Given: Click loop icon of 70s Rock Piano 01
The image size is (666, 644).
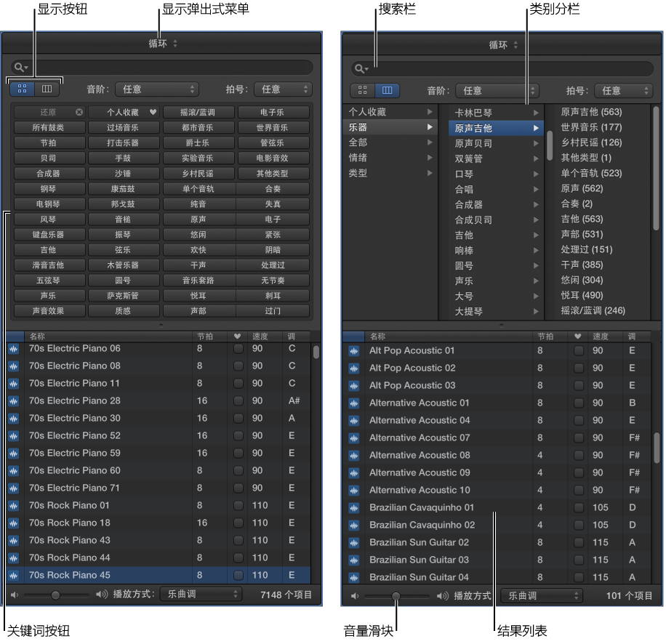Looking at the screenshot, I should pyautogui.click(x=14, y=506).
